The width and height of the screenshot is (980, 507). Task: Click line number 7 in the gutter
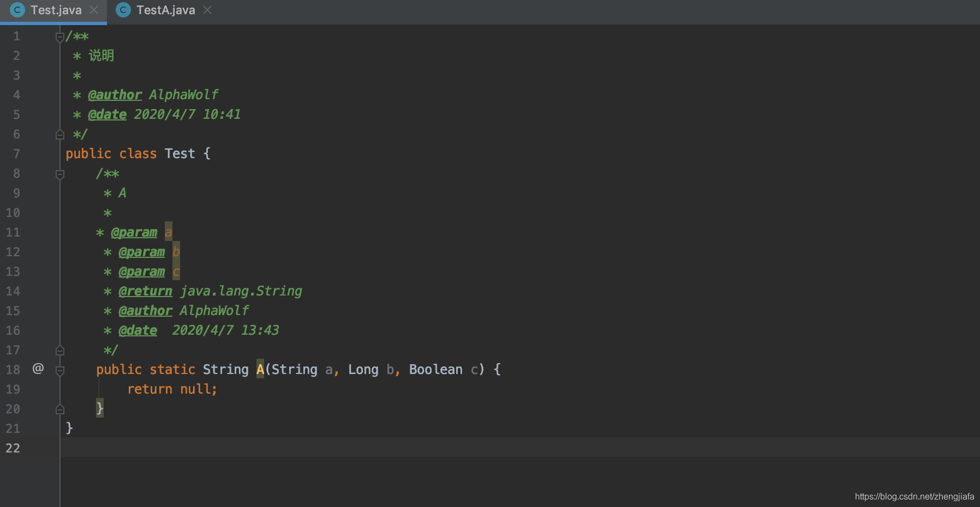(x=16, y=154)
